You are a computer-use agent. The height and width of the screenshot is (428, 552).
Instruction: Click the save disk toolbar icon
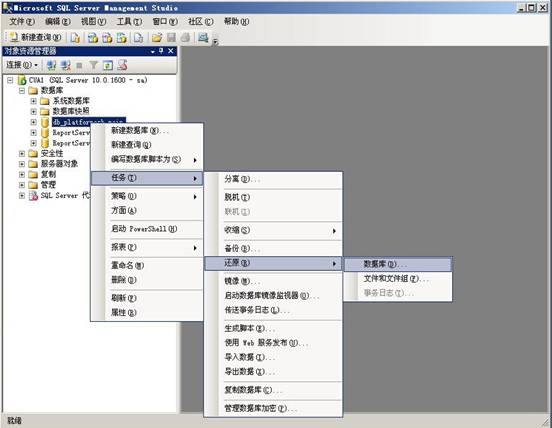coord(171,38)
